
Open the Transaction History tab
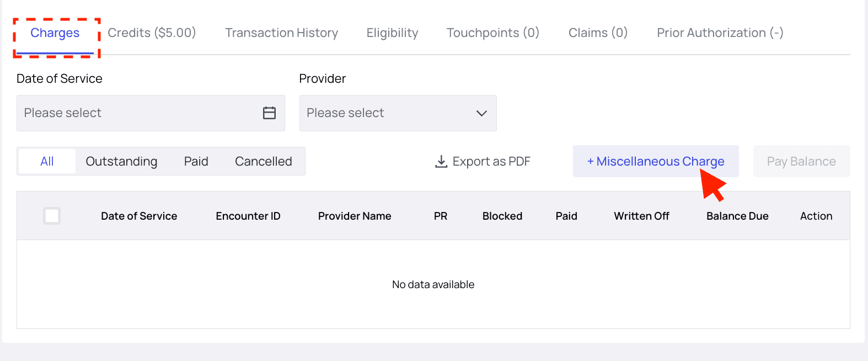click(x=281, y=33)
